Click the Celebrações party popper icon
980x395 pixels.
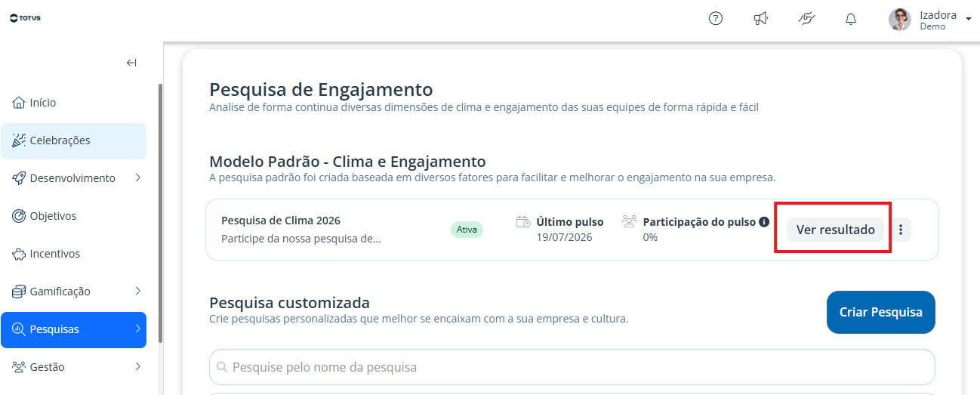pyautogui.click(x=19, y=140)
